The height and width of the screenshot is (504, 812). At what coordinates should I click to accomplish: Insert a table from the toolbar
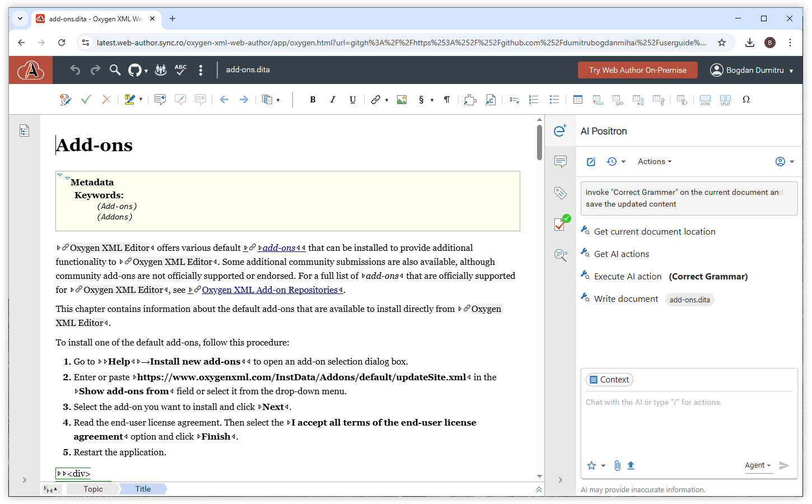click(577, 100)
